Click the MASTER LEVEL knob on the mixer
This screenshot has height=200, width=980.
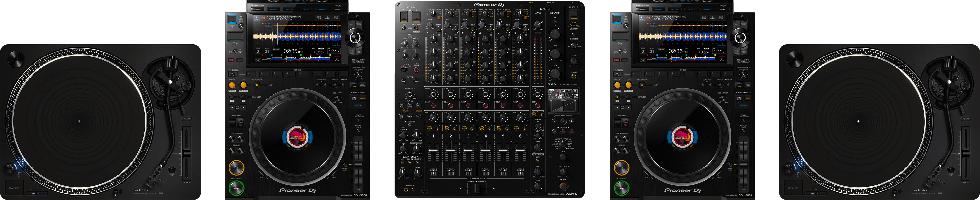(x=538, y=24)
